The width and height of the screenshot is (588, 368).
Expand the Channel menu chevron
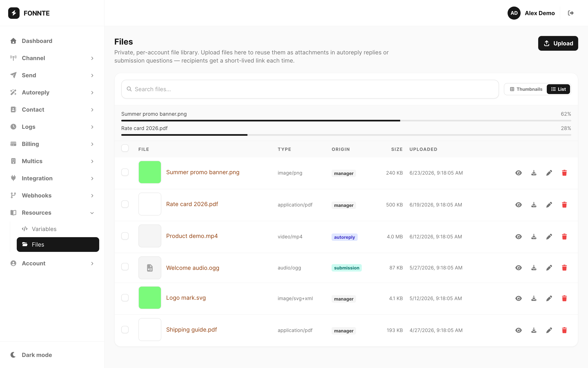point(92,58)
